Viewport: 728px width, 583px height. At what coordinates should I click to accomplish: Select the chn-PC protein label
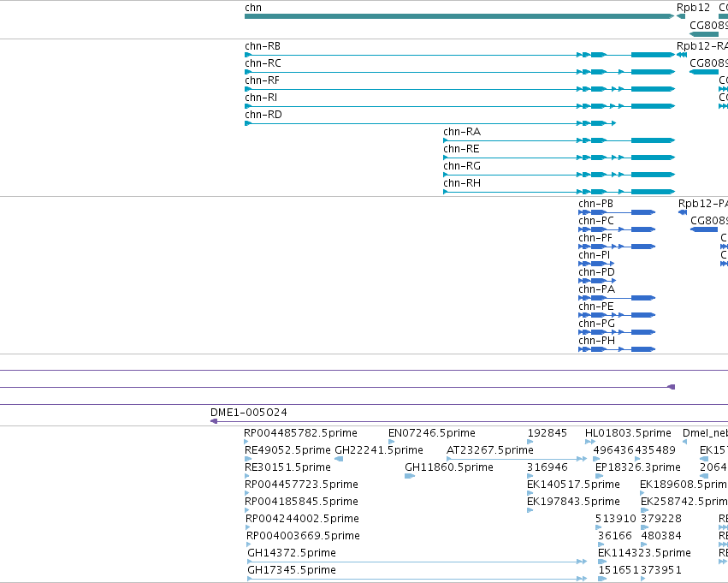click(x=596, y=221)
